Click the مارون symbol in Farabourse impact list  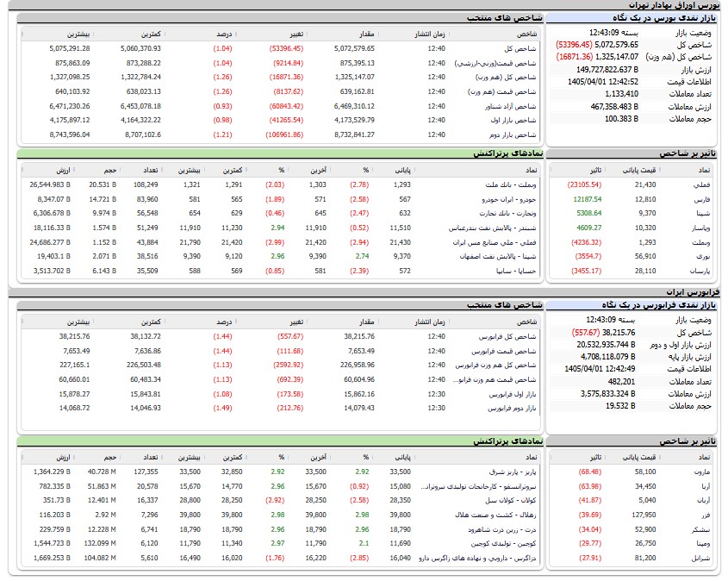(701, 472)
